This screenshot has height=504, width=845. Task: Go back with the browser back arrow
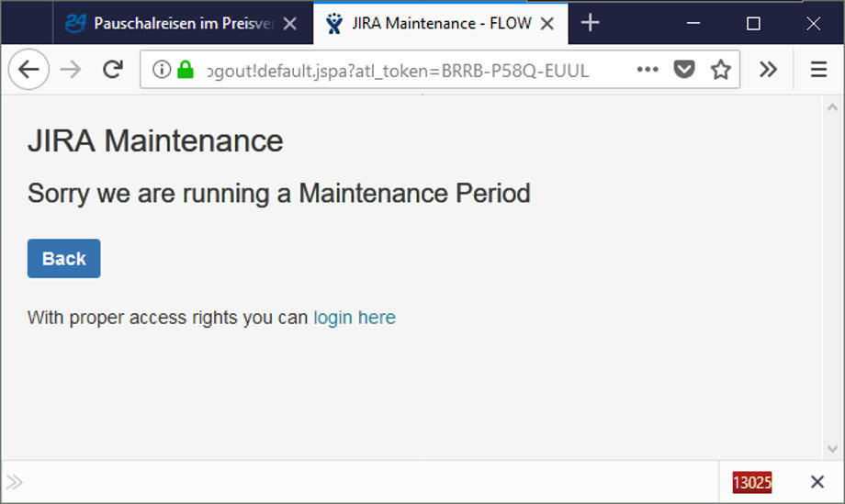pyautogui.click(x=28, y=70)
